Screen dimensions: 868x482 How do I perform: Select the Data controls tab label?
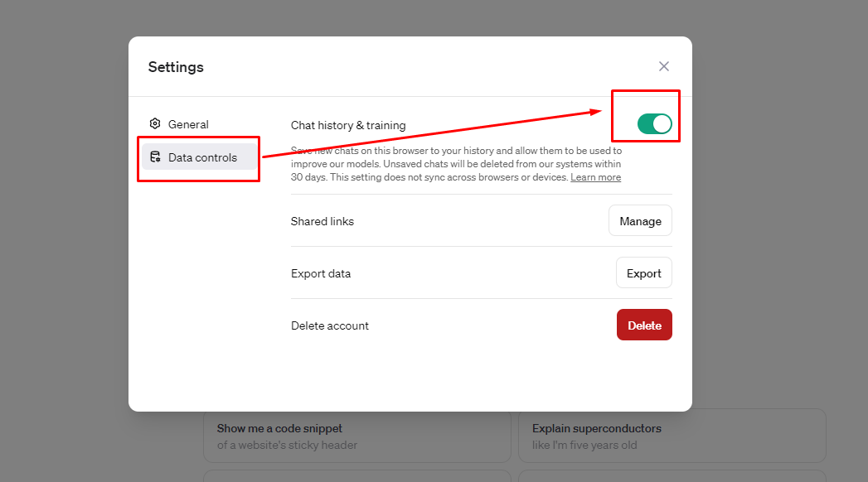[202, 157]
